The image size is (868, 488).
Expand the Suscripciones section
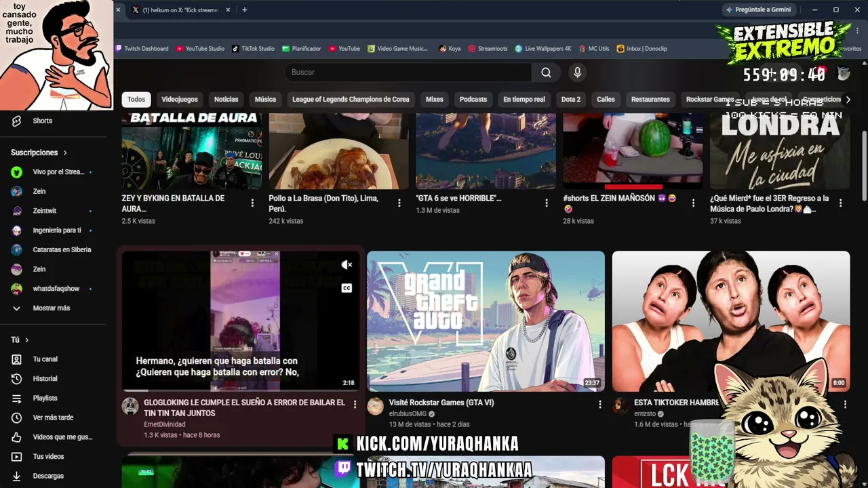39,152
